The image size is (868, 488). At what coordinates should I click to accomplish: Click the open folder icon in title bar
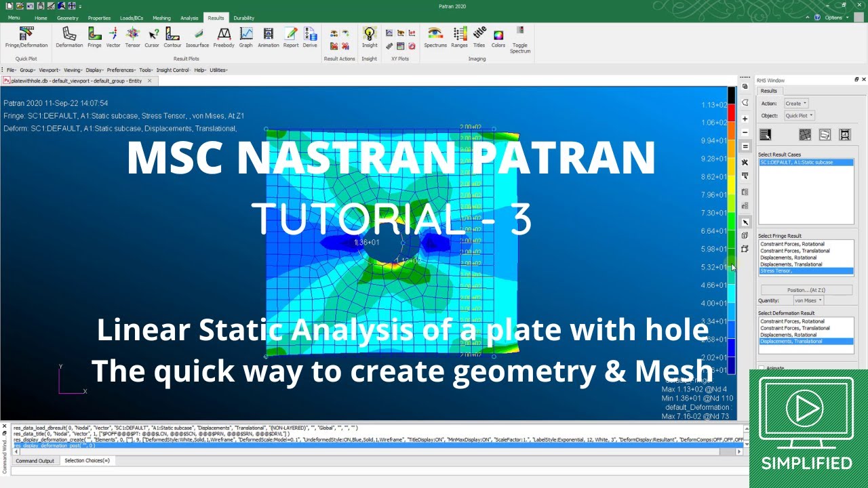20,5
